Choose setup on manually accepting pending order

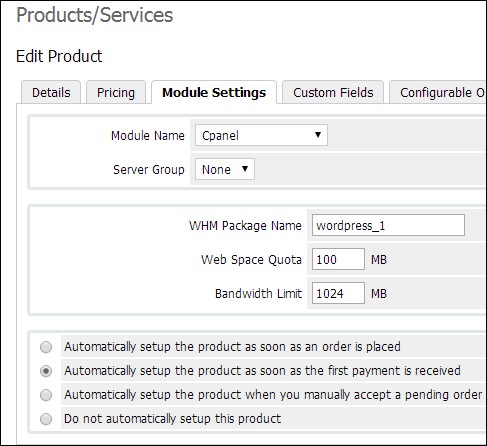pyautogui.click(x=46, y=395)
